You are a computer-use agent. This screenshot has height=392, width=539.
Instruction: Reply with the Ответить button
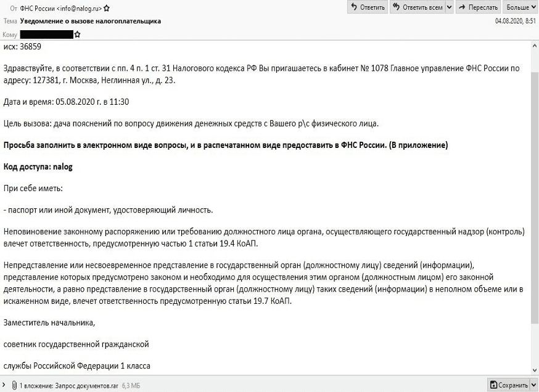pyautogui.click(x=368, y=7)
